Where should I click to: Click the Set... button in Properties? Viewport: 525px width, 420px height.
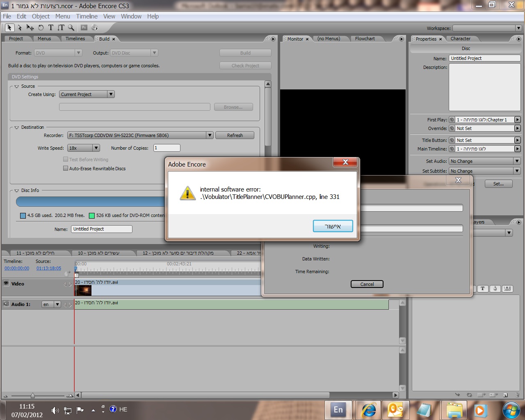point(499,184)
